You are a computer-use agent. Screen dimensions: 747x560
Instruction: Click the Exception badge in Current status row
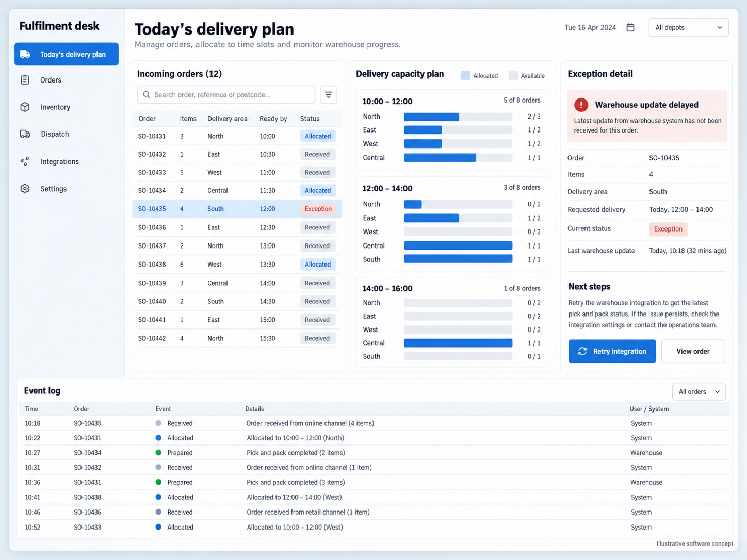tap(668, 229)
